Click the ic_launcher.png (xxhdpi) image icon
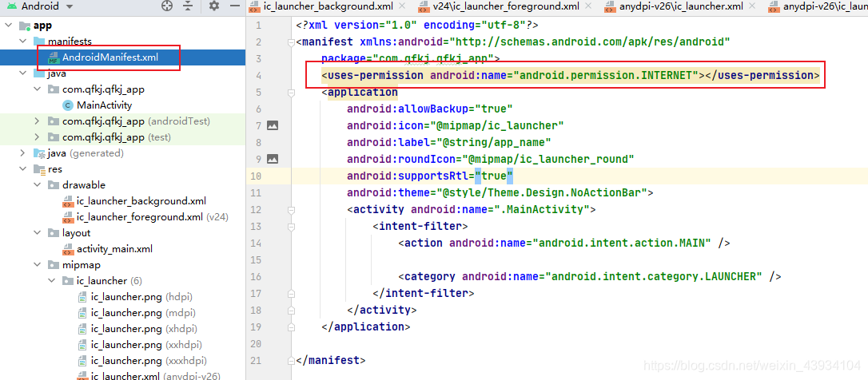This screenshot has height=380, width=868. (x=82, y=345)
